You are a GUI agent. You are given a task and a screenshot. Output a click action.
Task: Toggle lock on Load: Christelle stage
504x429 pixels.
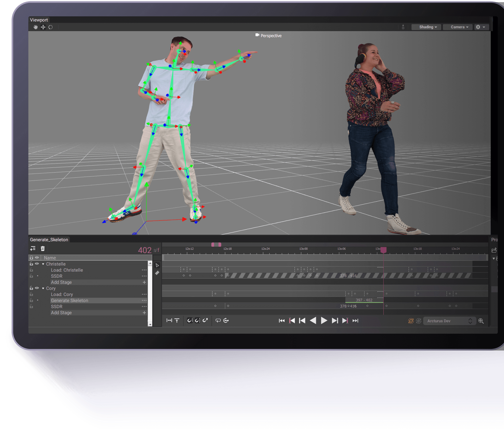31,270
